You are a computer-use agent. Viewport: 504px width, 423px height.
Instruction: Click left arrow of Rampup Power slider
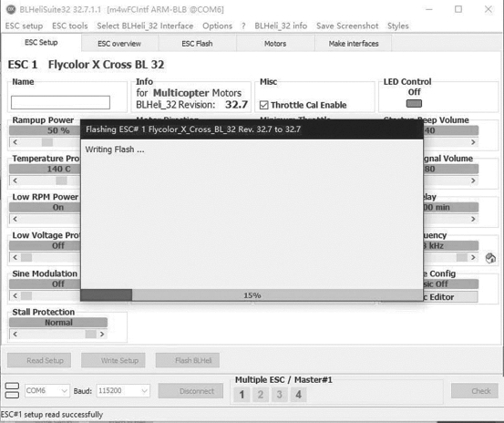[x=15, y=142]
